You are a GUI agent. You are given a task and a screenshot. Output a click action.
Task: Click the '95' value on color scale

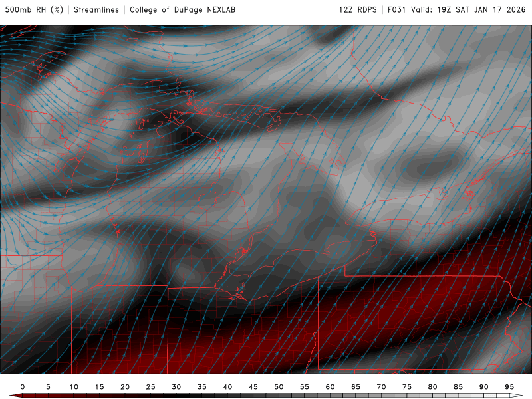[509, 387]
